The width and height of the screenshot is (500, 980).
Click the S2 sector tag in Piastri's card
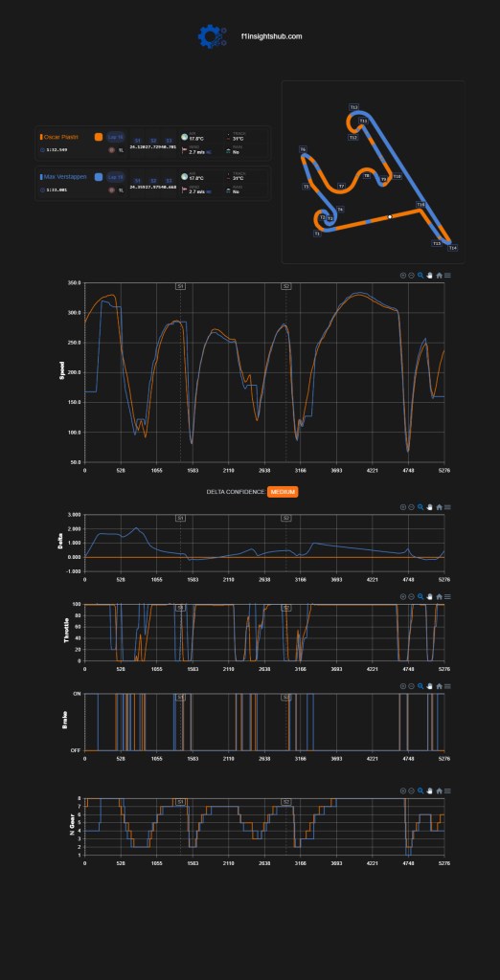tap(153, 141)
